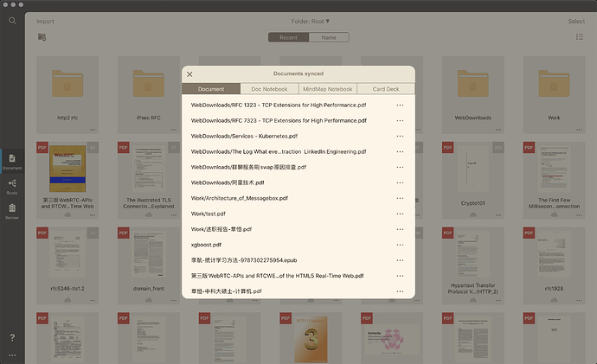
Task: Open options for the swap .pdf row
Action: click(400, 168)
